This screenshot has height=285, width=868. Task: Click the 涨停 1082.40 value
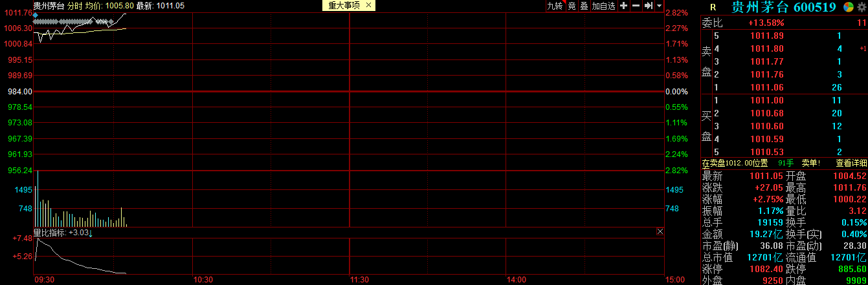(766, 269)
